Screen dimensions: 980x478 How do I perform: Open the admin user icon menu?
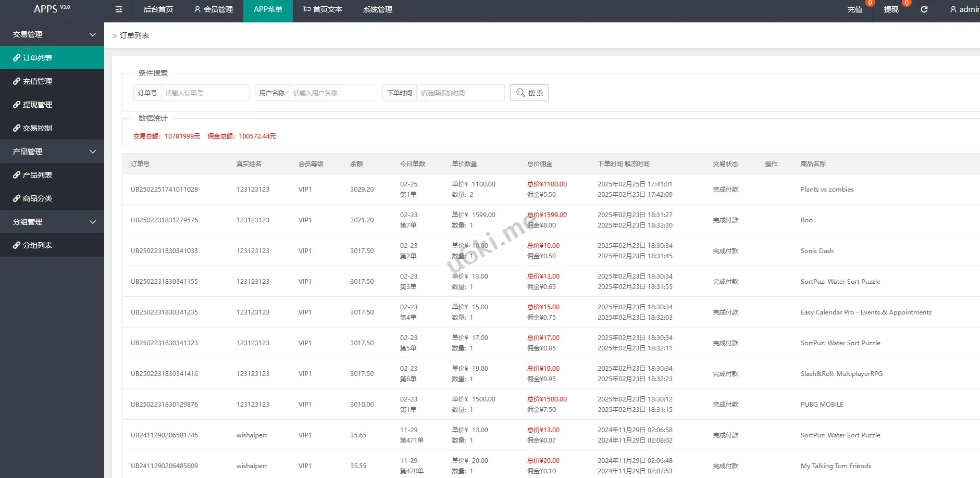coord(953,9)
